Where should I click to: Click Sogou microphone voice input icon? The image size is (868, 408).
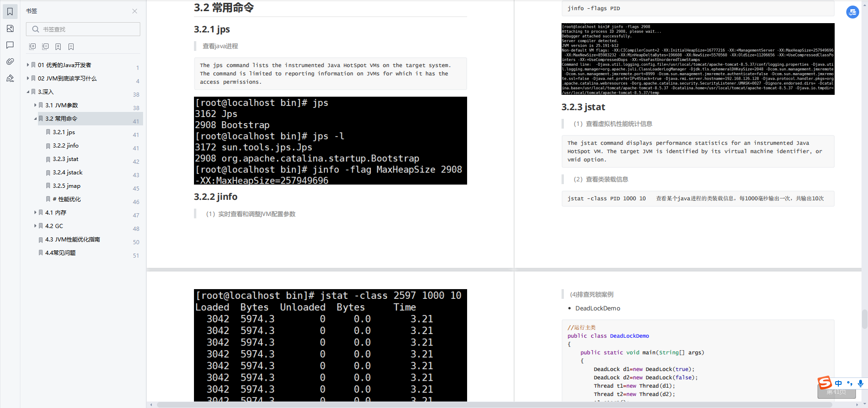click(x=860, y=383)
